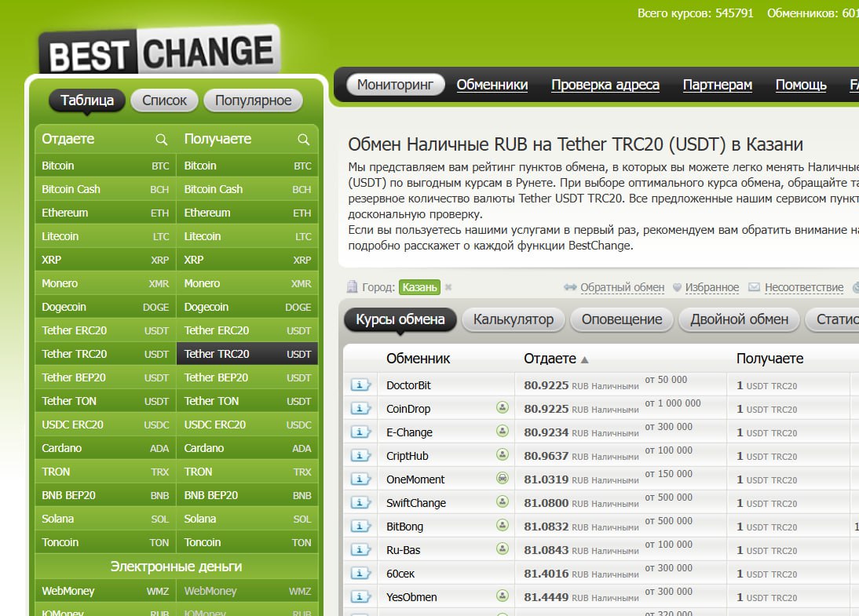
Task: Open the Калькулятор tab
Action: (x=514, y=320)
